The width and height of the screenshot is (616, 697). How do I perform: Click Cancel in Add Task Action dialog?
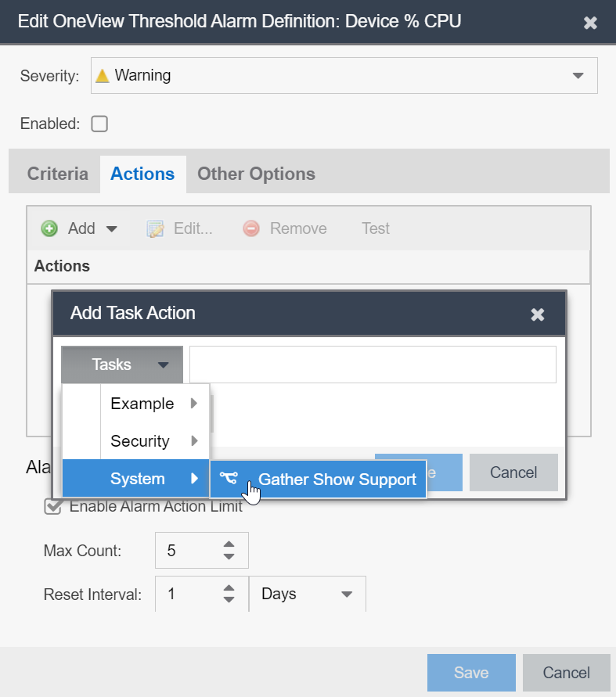(x=513, y=472)
